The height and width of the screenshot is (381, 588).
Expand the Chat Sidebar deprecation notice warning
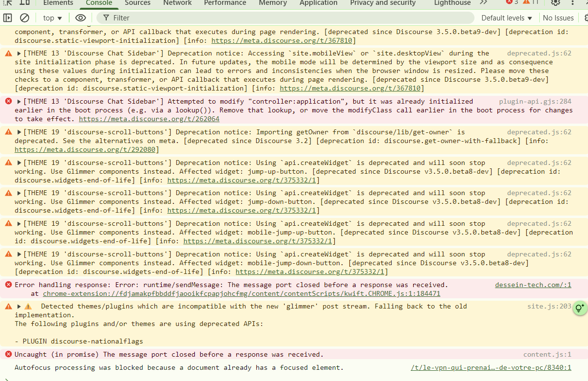[x=19, y=54]
